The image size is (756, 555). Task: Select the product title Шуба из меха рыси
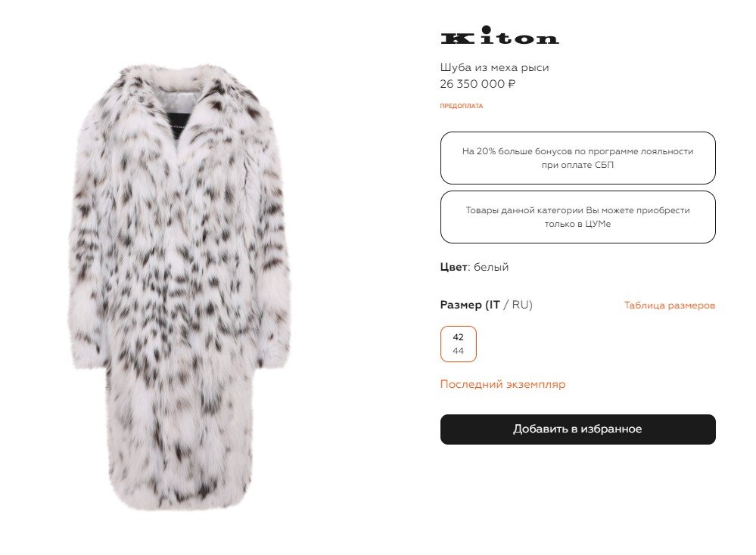click(x=494, y=67)
